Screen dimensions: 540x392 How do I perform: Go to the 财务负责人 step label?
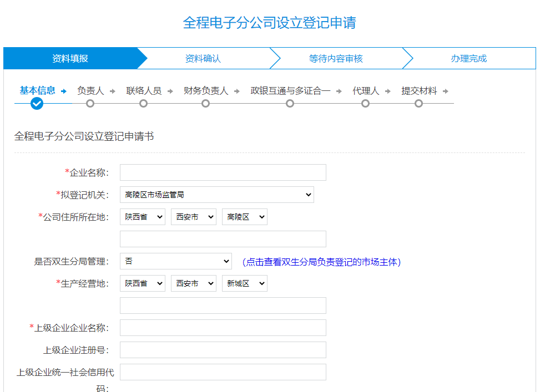tap(206, 91)
